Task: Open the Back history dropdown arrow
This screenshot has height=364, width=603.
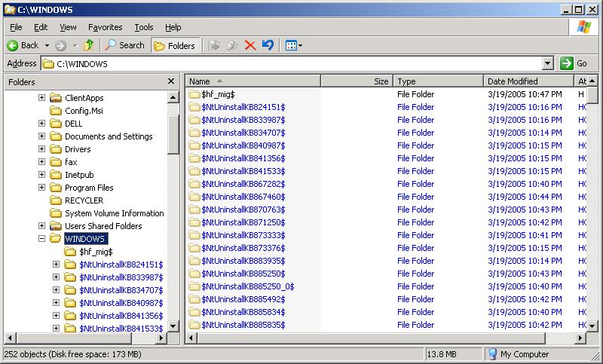Action: point(47,45)
